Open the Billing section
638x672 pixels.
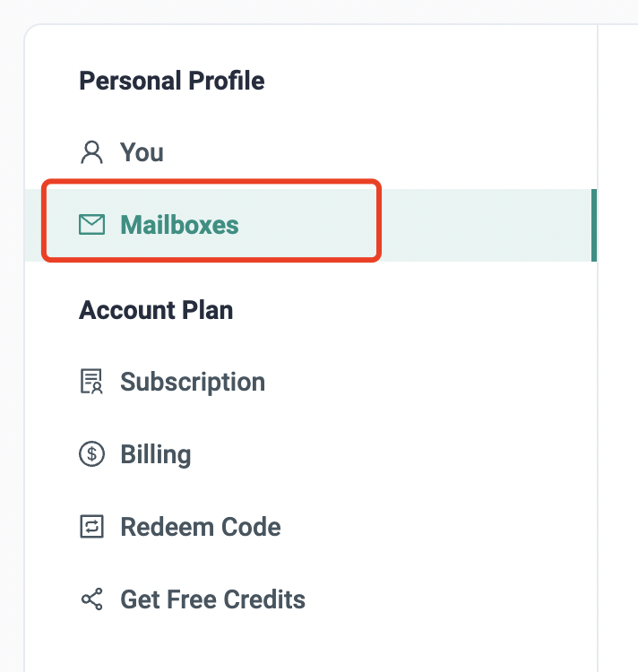click(156, 454)
